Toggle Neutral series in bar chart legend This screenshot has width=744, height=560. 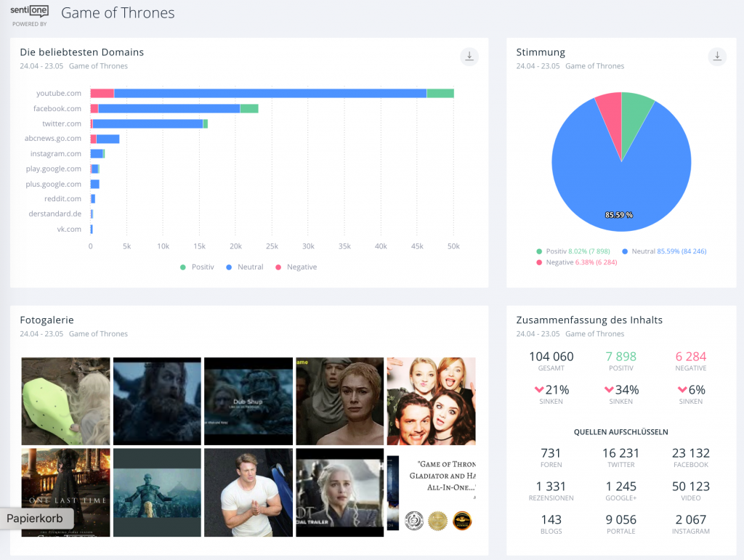(244, 267)
